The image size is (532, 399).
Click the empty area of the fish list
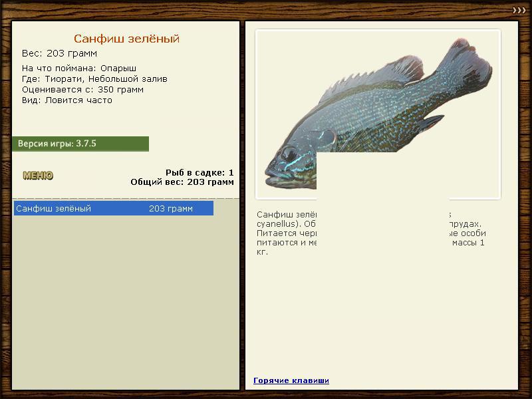pos(126,302)
